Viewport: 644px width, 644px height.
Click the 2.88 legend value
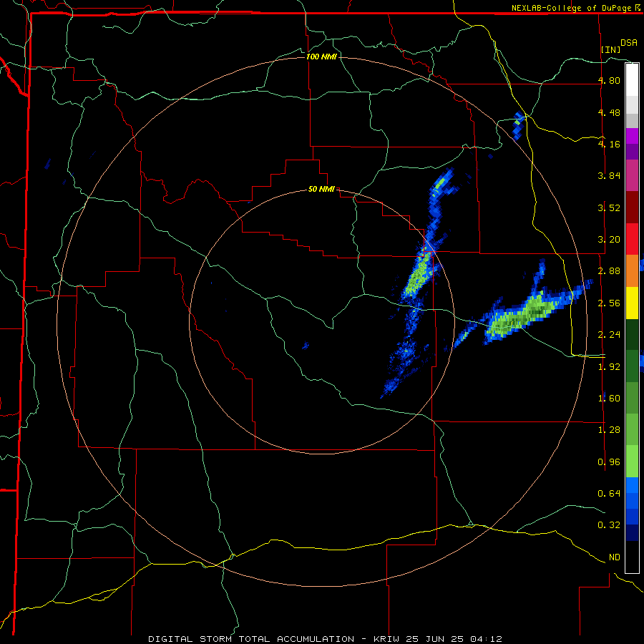tap(609, 271)
